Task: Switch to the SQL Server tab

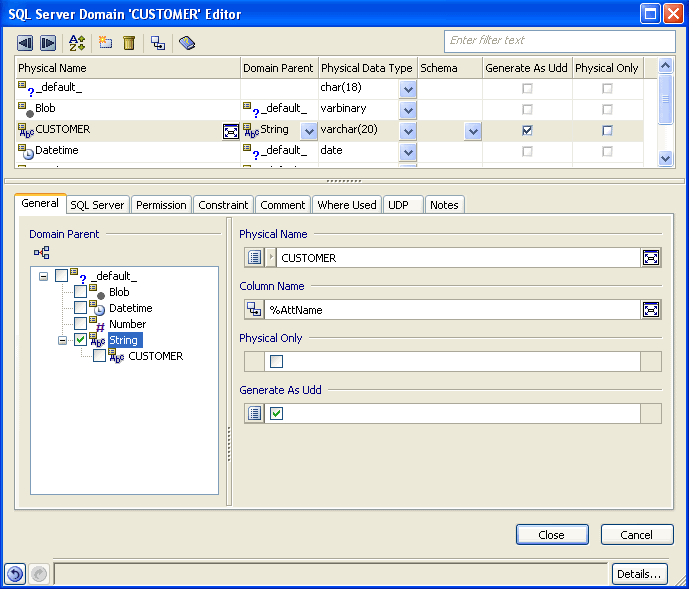Action: (97, 205)
